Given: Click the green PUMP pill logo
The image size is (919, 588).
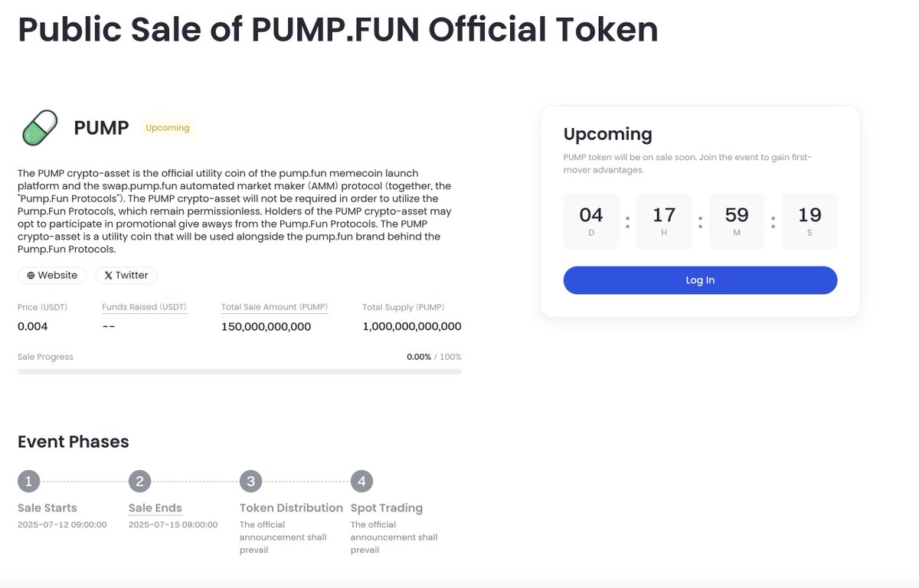Looking at the screenshot, I should pyautogui.click(x=37, y=127).
